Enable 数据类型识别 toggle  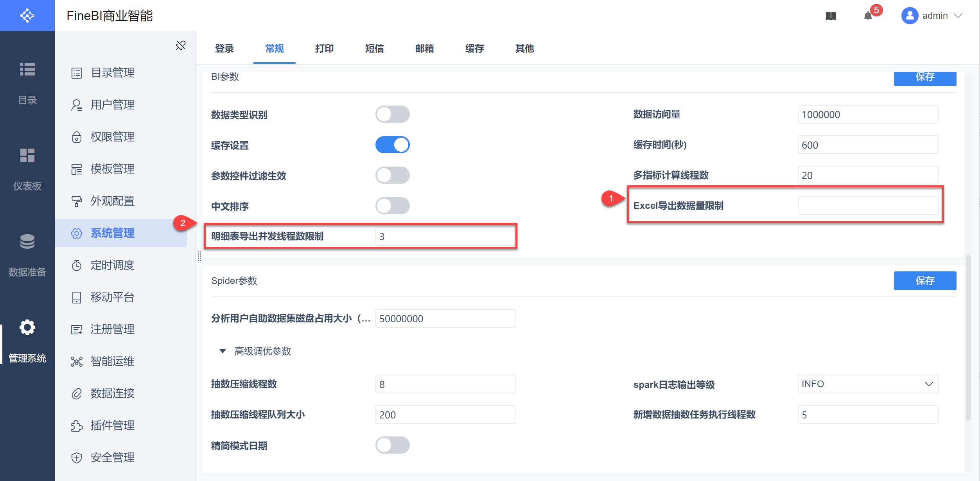point(392,115)
